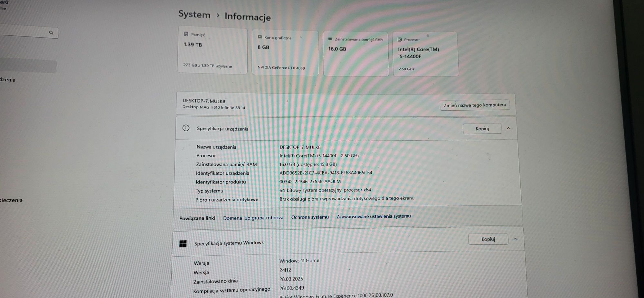
Task: Go back to System breadcrumb
Action: (x=194, y=15)
